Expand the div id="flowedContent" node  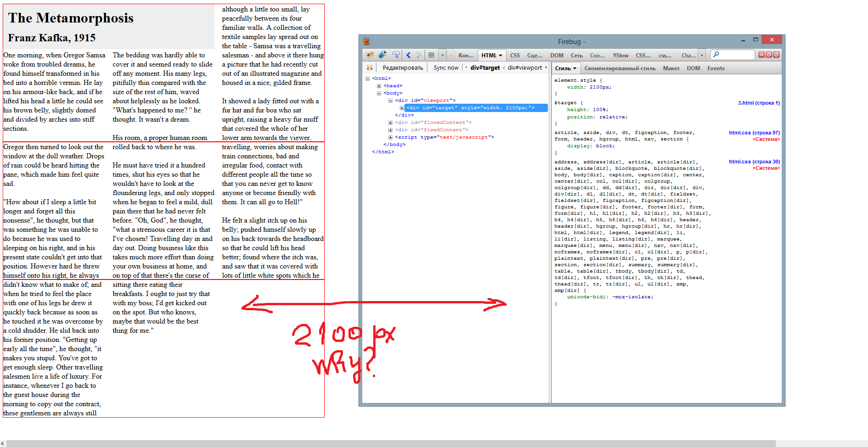point(390,123)
